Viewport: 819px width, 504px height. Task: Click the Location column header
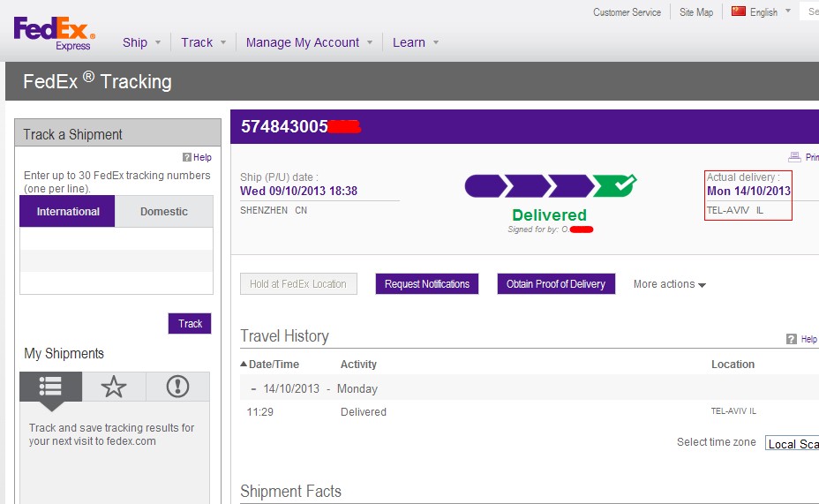click(733, 364)
